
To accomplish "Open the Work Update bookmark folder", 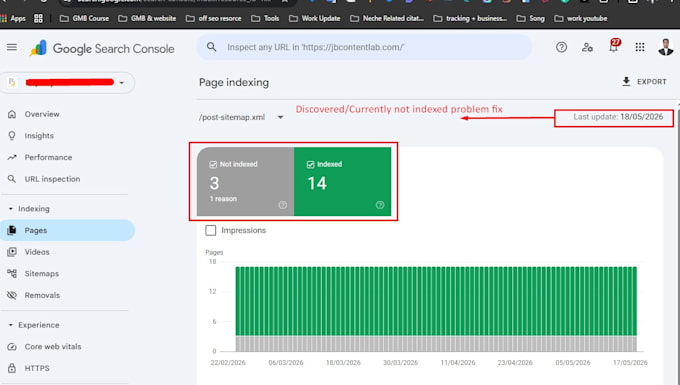I will click(x=314, y=18).
